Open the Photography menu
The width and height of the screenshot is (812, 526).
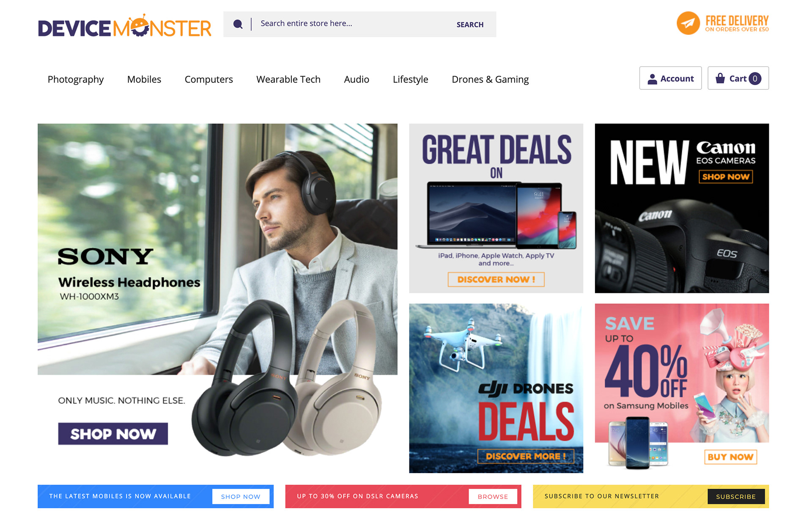(76, 80)
